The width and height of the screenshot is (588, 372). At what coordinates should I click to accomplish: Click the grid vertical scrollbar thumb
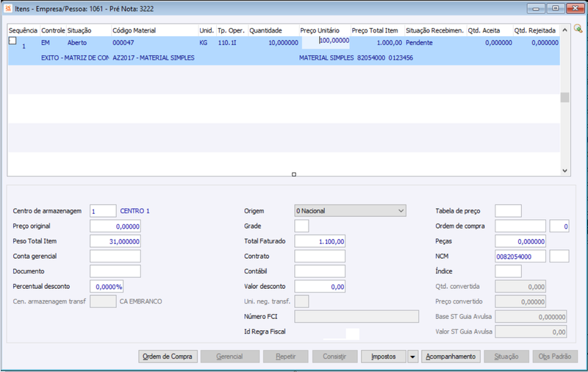point(564,97)
